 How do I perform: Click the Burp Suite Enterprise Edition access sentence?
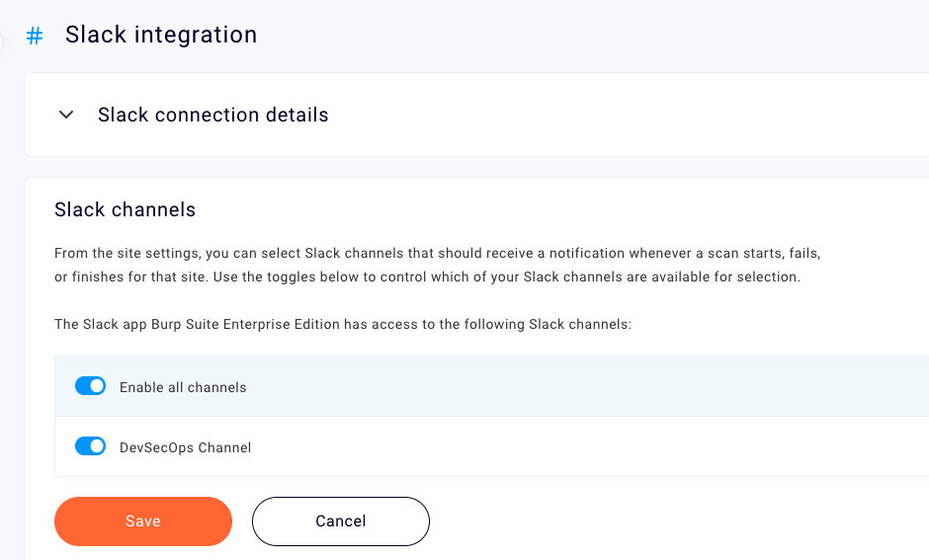pyautogui.click(x=342, y=324)
